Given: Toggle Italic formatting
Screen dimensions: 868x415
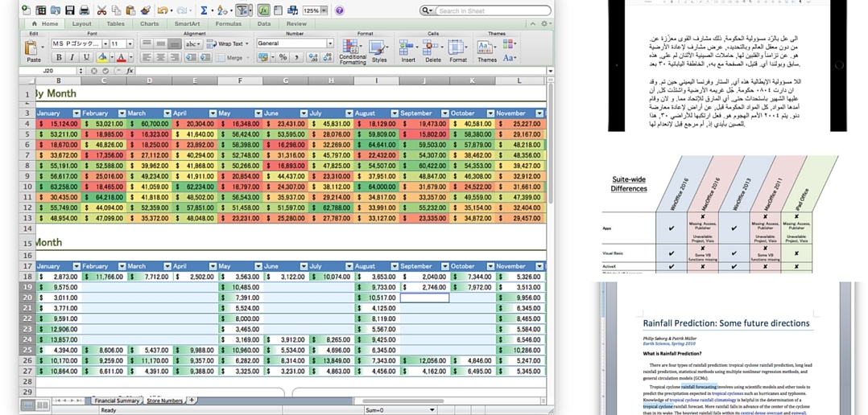Looking at the screenshot, I should [72, 58].
